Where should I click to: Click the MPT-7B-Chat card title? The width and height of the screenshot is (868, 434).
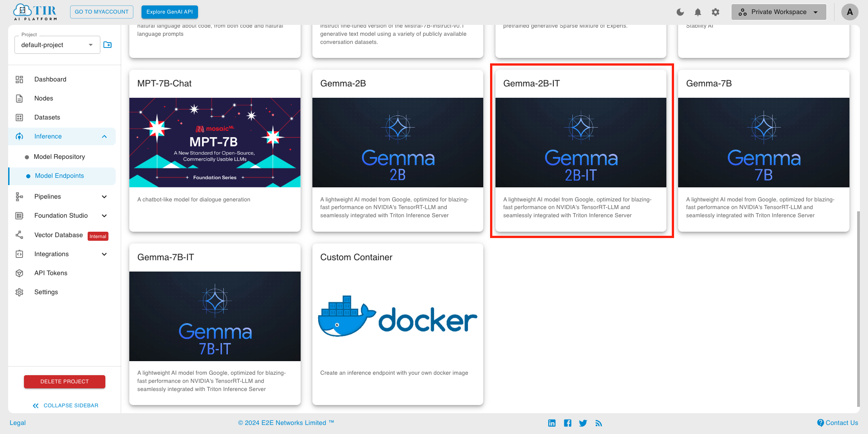pyautogui.click(x=165, y=84)
